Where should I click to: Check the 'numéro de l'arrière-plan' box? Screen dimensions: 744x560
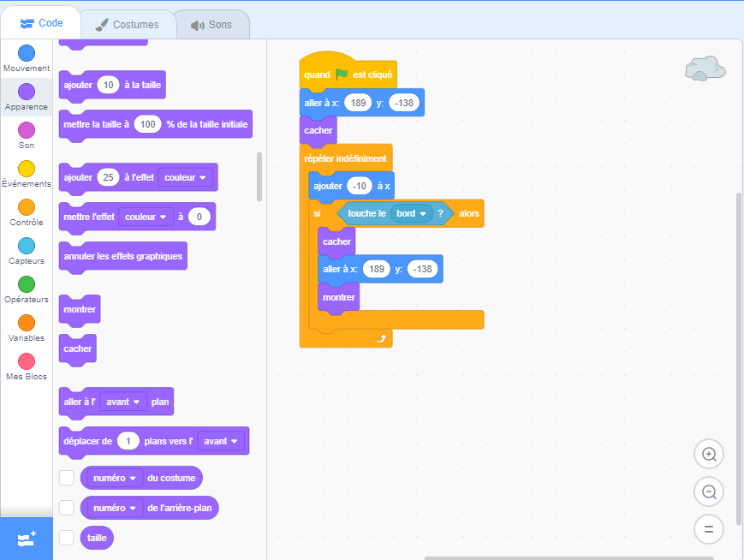(67, 508)
